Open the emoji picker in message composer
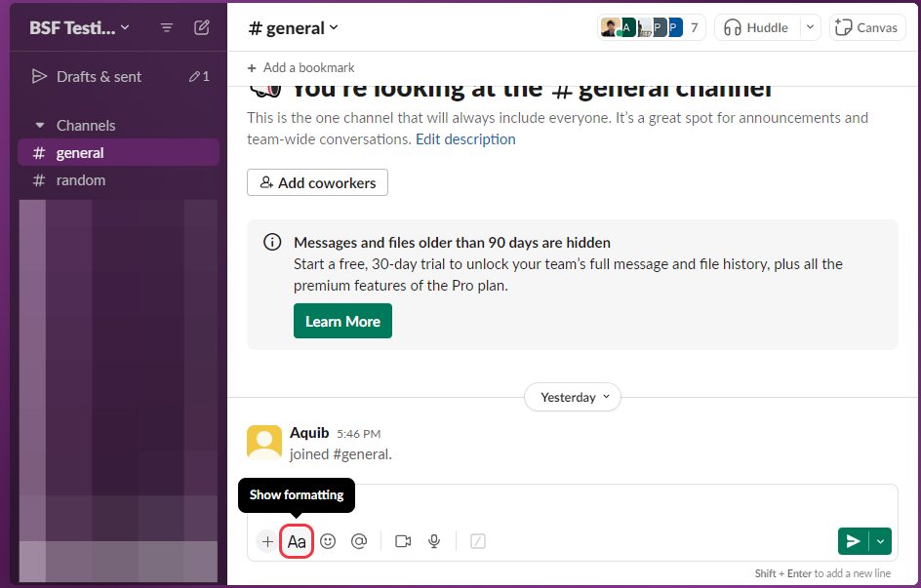921x588 pixels. point(328,541)
